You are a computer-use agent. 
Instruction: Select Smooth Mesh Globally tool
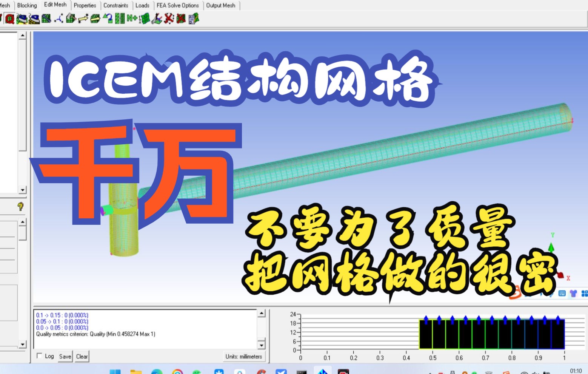pos(22,19)
